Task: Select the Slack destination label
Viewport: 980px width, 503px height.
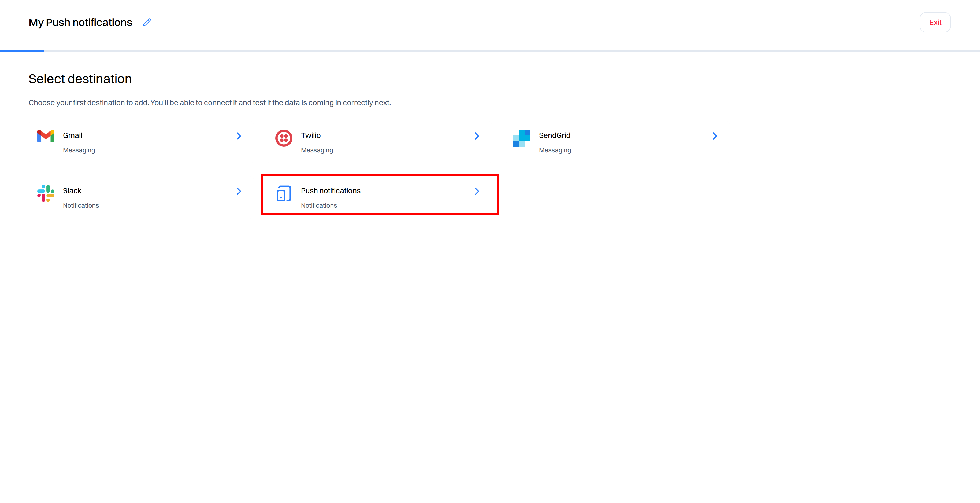Action: point(72,190)
